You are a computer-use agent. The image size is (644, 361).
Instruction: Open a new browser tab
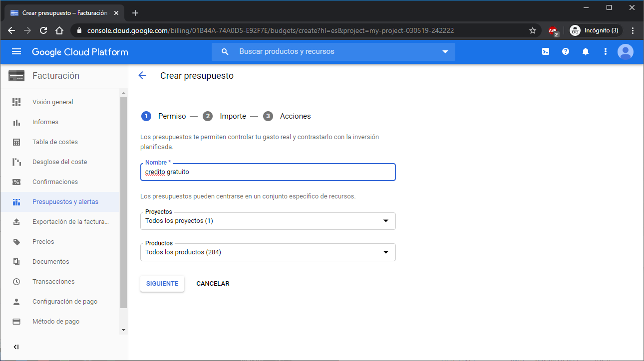click(x=135, y=13)
